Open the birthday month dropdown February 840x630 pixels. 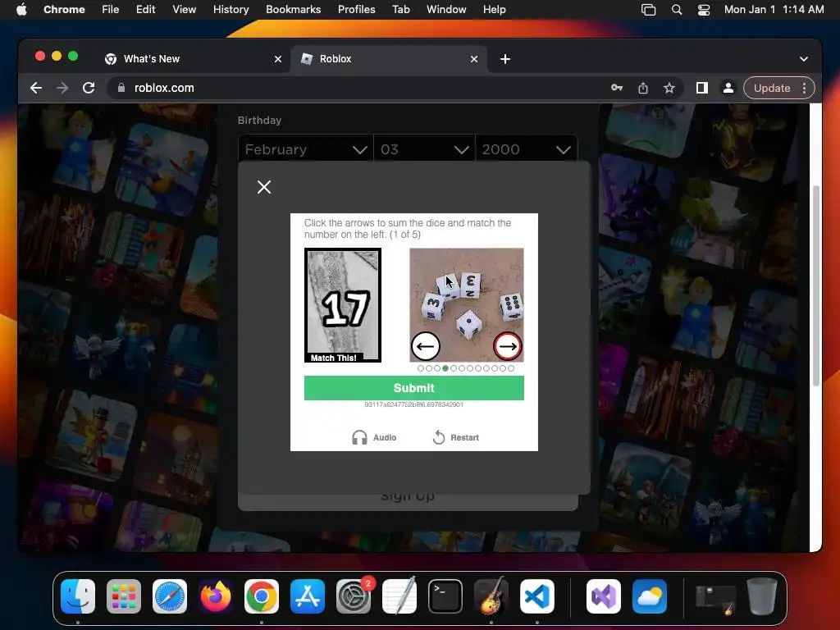coord(306,149)
